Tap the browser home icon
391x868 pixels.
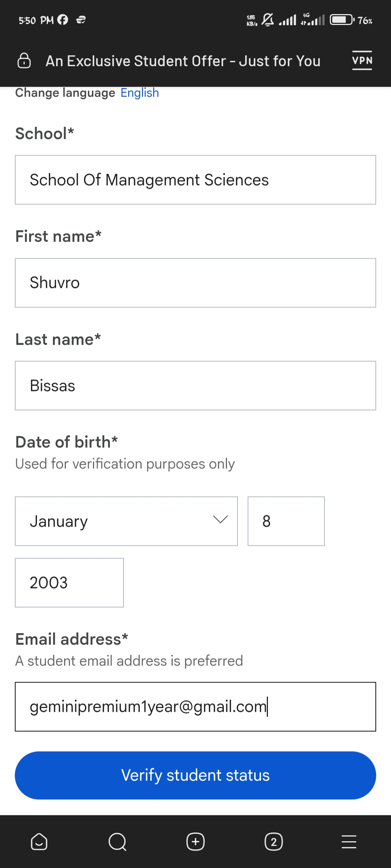pyautogui.click(x=39, y=842)
